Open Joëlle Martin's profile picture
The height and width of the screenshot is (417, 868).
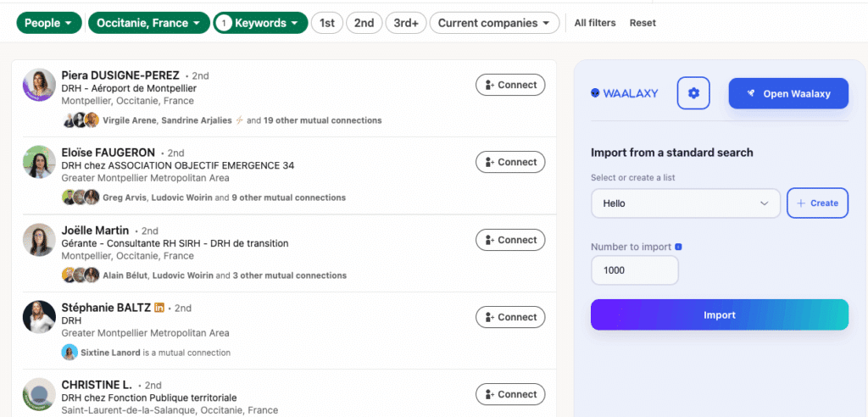point(39,240)
